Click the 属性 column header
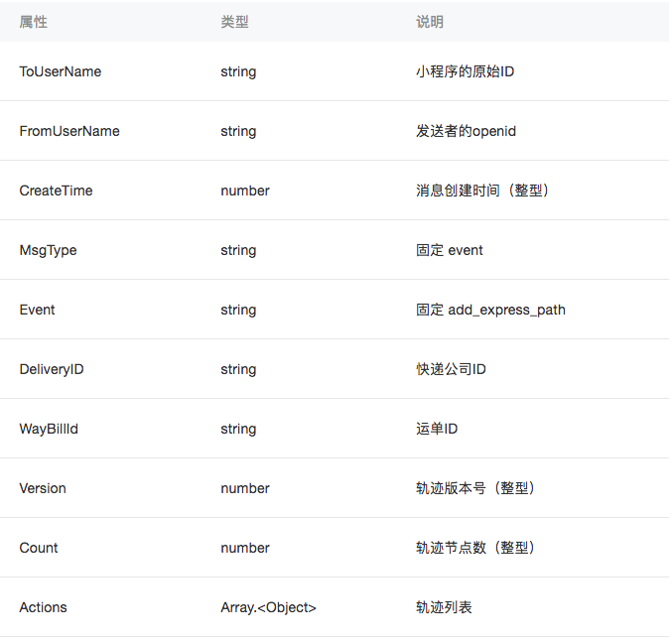Viewport: 672px width, 640px height. pyautogui.click(x=33, y=22)
